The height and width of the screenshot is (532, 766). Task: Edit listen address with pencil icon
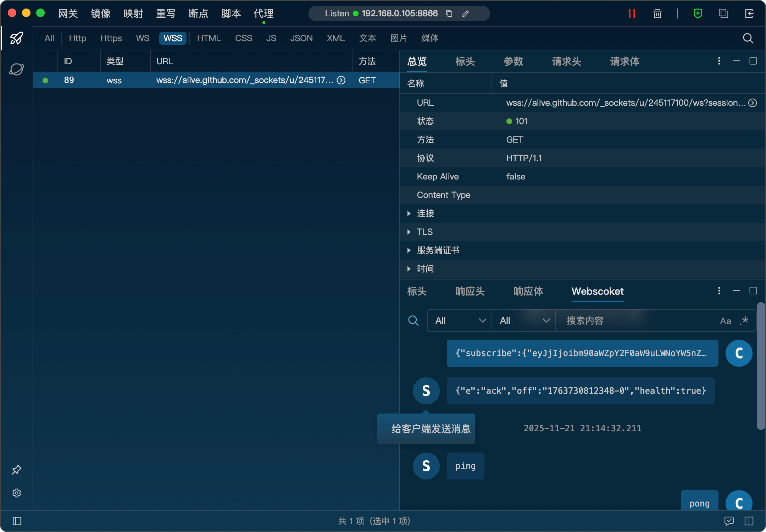point(466,13)
